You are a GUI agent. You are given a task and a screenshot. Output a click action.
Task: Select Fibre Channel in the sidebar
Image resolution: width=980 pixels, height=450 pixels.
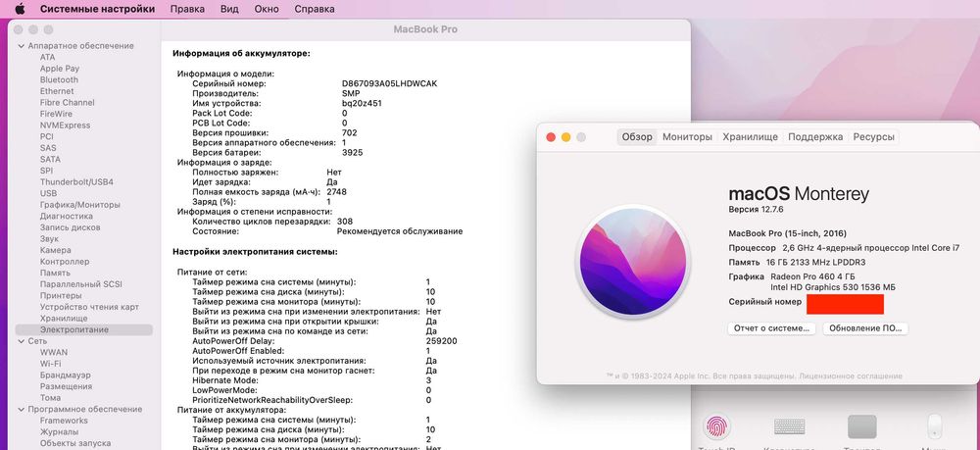point(68,103)
